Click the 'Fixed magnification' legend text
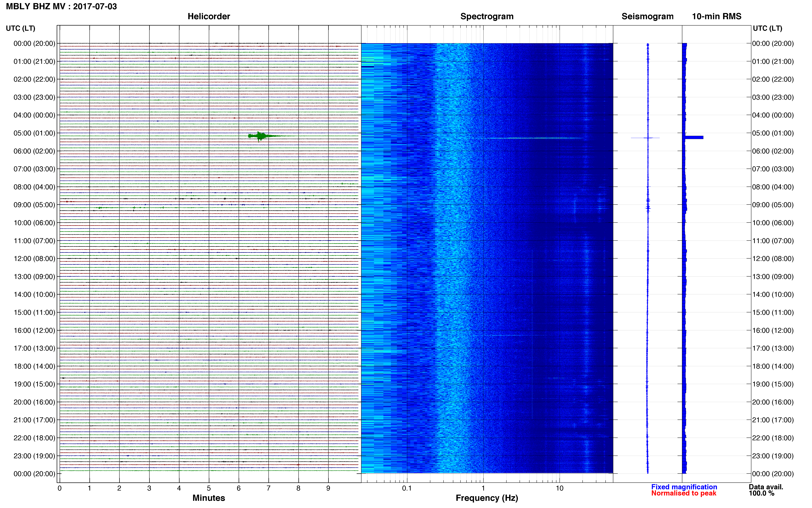 tap(684, 487)
